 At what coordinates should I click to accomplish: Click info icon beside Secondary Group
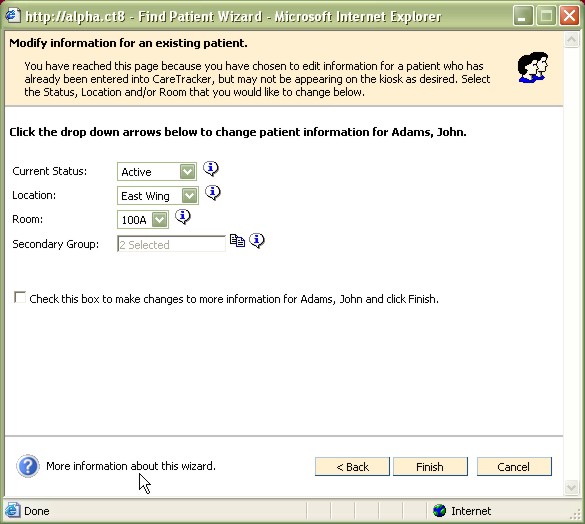(257, 241)
